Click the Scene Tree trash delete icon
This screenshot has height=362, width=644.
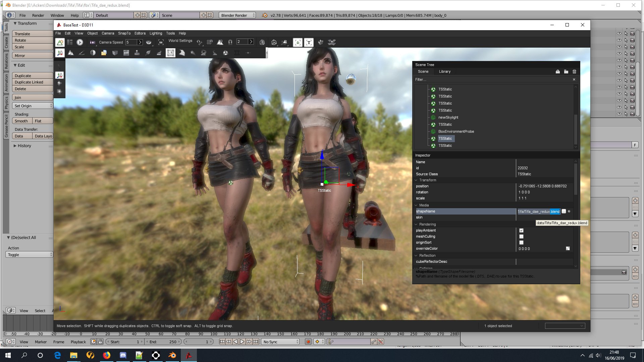coord(574,71)
